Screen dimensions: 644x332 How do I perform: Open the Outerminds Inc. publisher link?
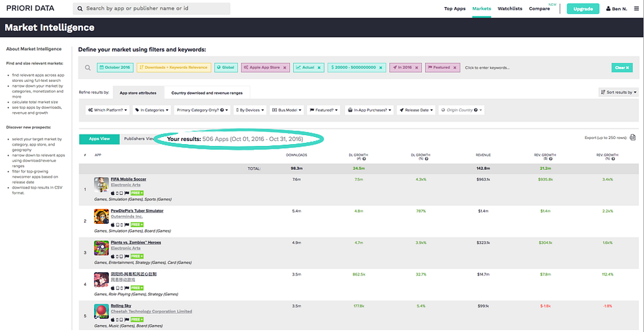pos(127,216)
